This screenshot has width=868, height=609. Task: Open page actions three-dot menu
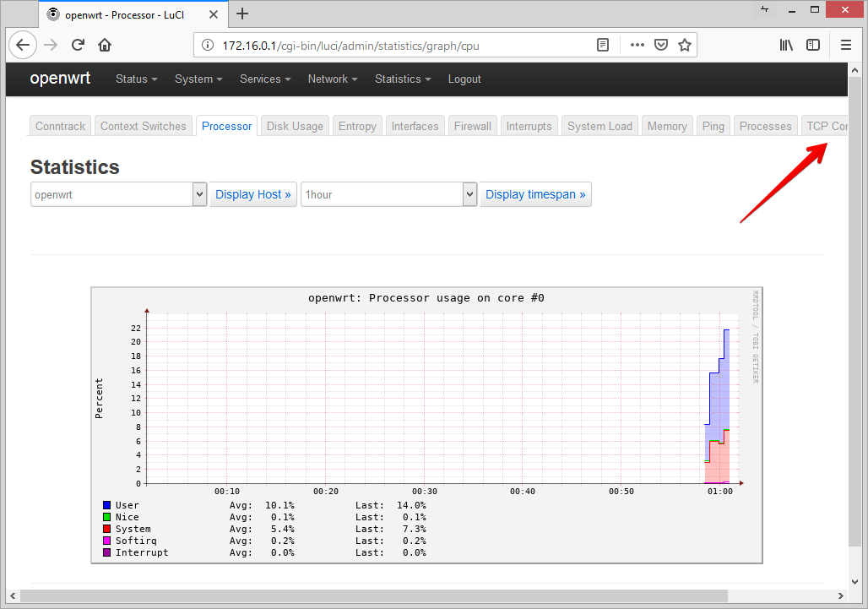tap(637, 46)
